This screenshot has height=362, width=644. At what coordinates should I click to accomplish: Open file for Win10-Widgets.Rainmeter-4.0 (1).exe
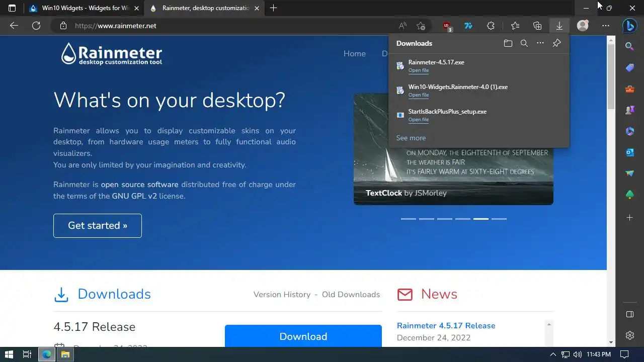click(x=419, y=95)
